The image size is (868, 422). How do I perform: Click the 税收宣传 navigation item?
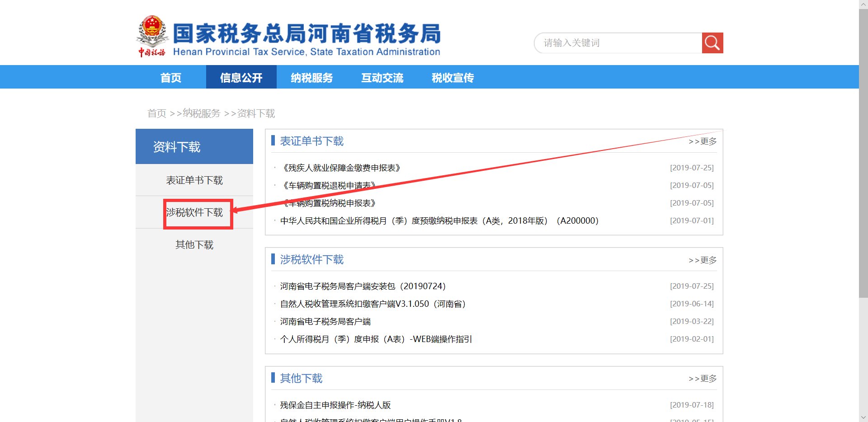click(453, 77)
